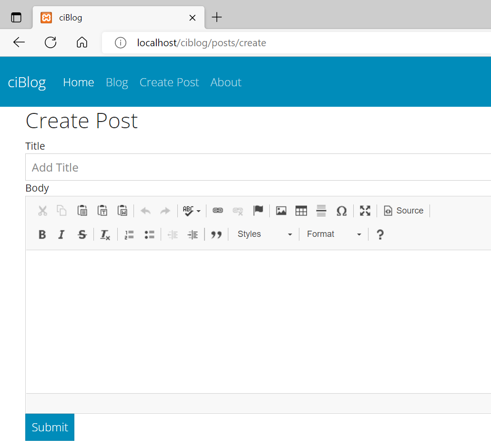Toggle bold formatting

tap(42, 234)
